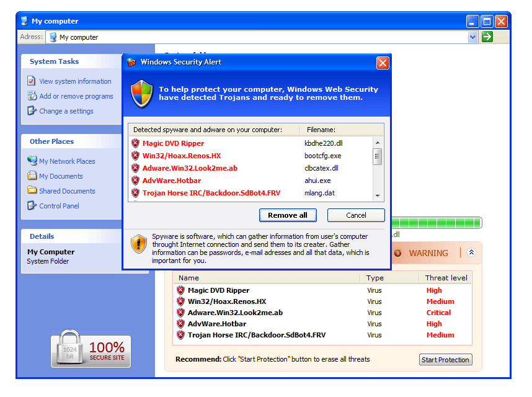Screen dimensions: 532x397
Task: Click the 100% Secure Site padlock badge
Action: 91,349
